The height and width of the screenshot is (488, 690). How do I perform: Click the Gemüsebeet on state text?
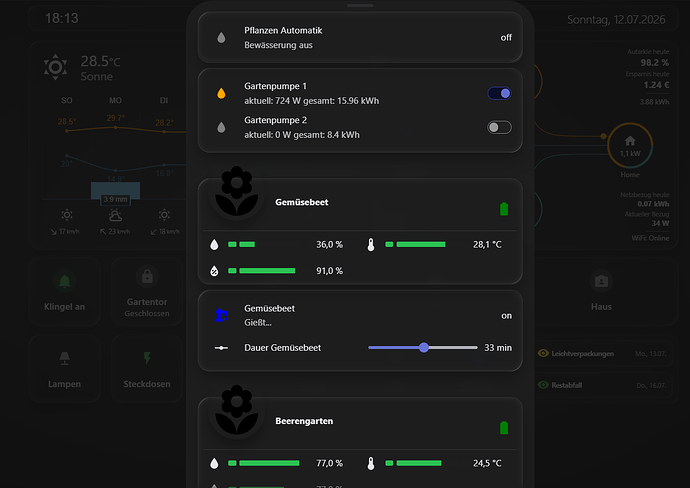coord(506,316)
